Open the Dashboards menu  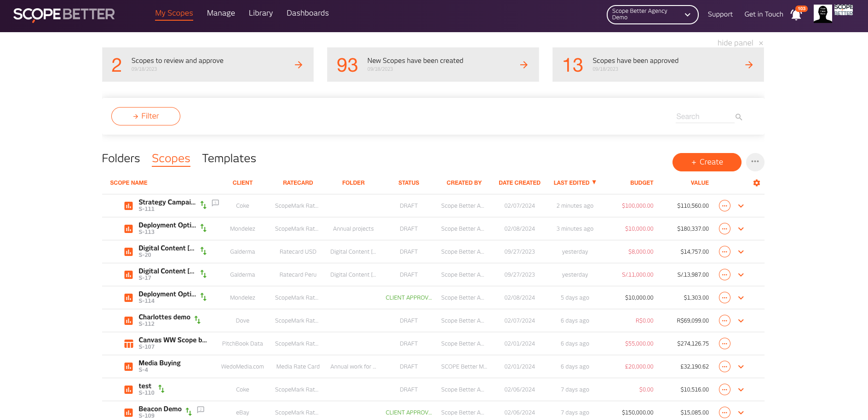308,13
